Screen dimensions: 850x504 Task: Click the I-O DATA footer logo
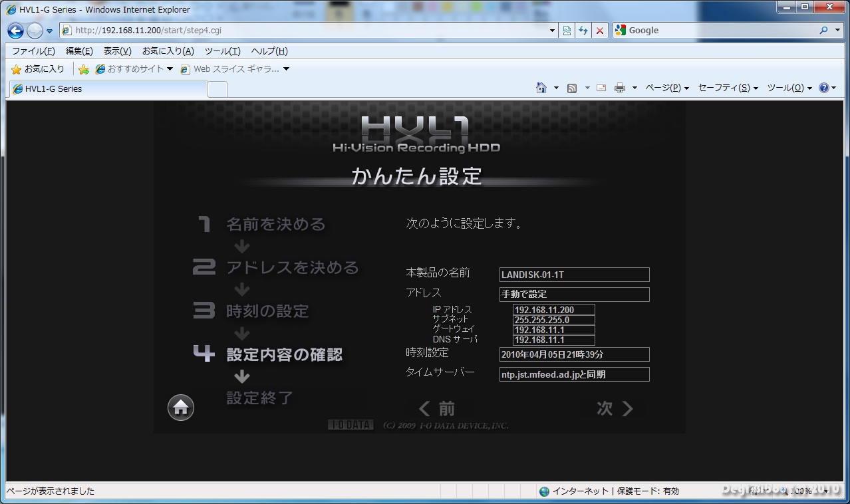pyautogui.click(x=351, y=426)
